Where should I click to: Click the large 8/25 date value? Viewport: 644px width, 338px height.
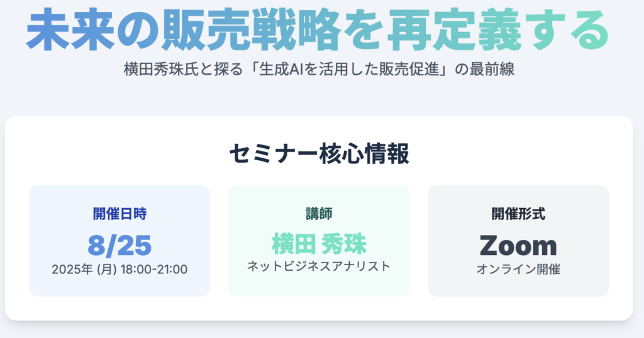[x=119, y=245]
